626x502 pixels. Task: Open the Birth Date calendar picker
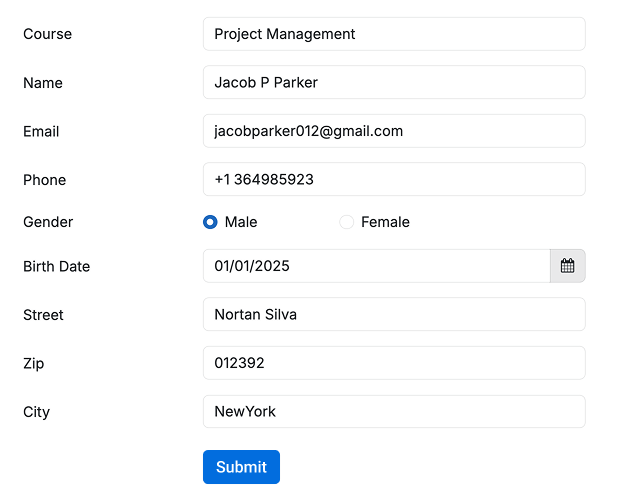[567, 266]
